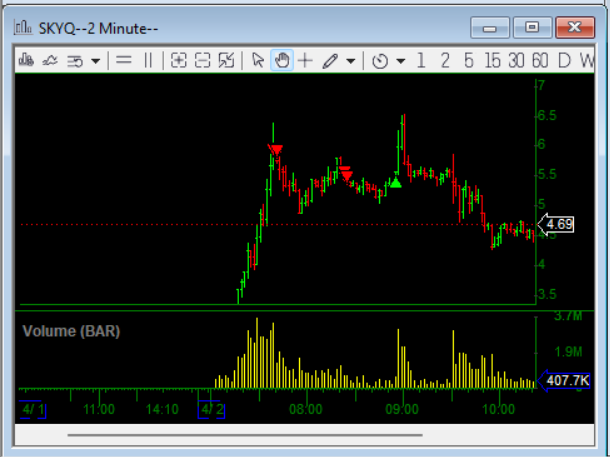
Task: Close the SKYQ chart window
Action: coord(575,28)
